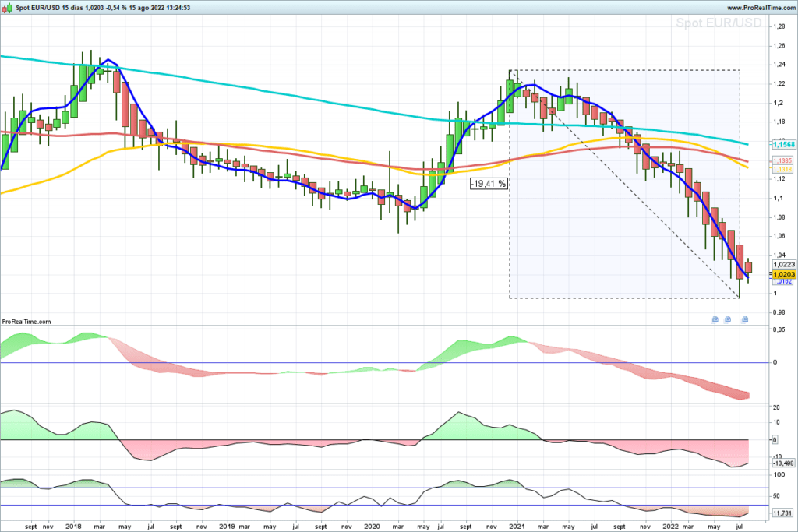Select the orange 1,1318 average label

(x=782, y=169)
